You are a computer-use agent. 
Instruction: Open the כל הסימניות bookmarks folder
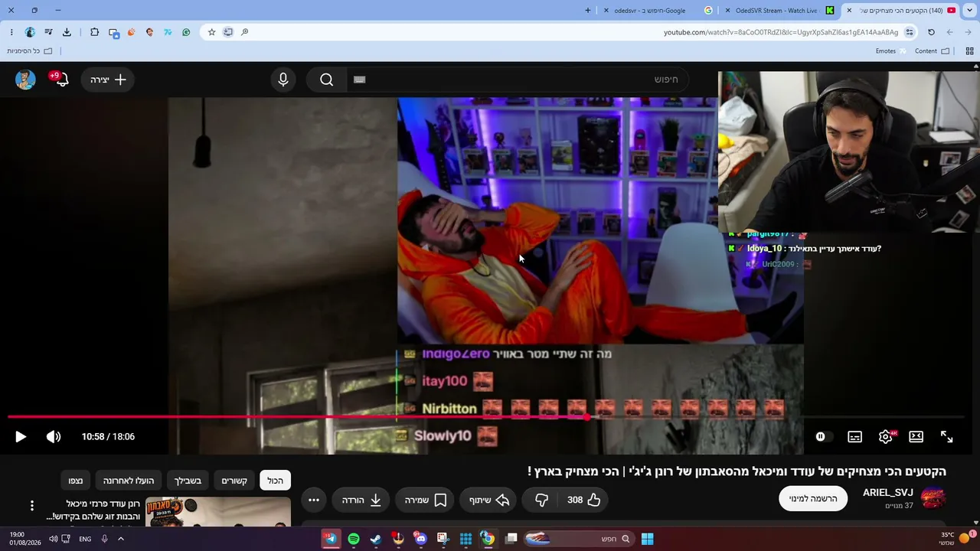[29, 51]
